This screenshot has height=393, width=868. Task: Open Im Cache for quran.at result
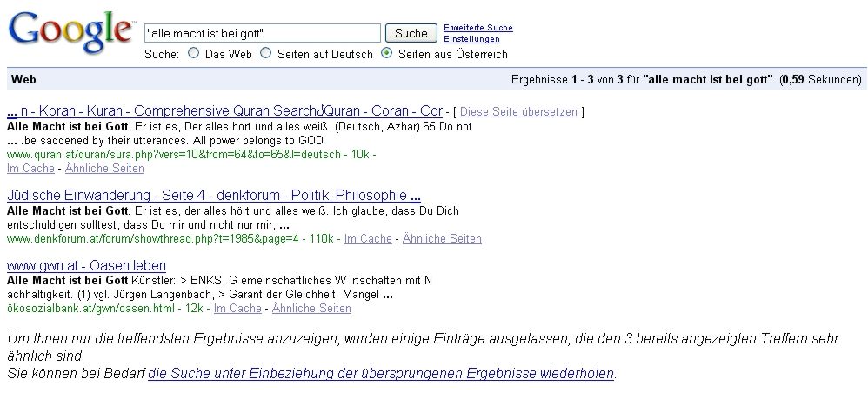[x=30, y=168]
